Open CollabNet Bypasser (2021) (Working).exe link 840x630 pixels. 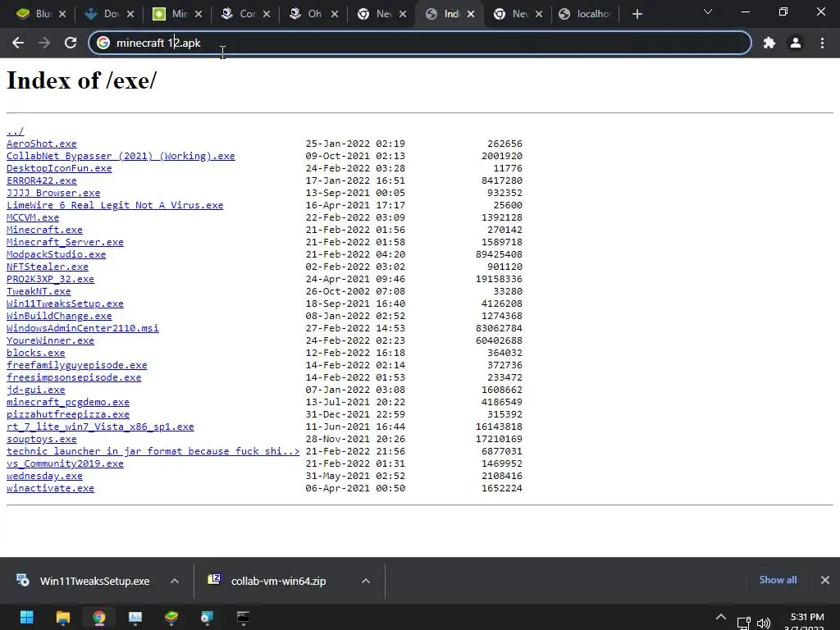tap(121, 156)
